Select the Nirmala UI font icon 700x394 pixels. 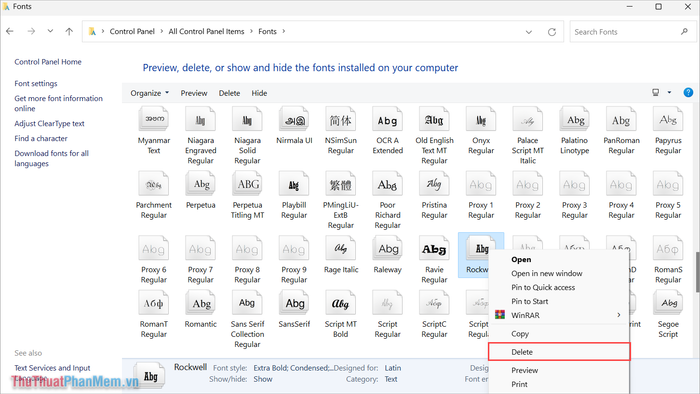point(294,120)
